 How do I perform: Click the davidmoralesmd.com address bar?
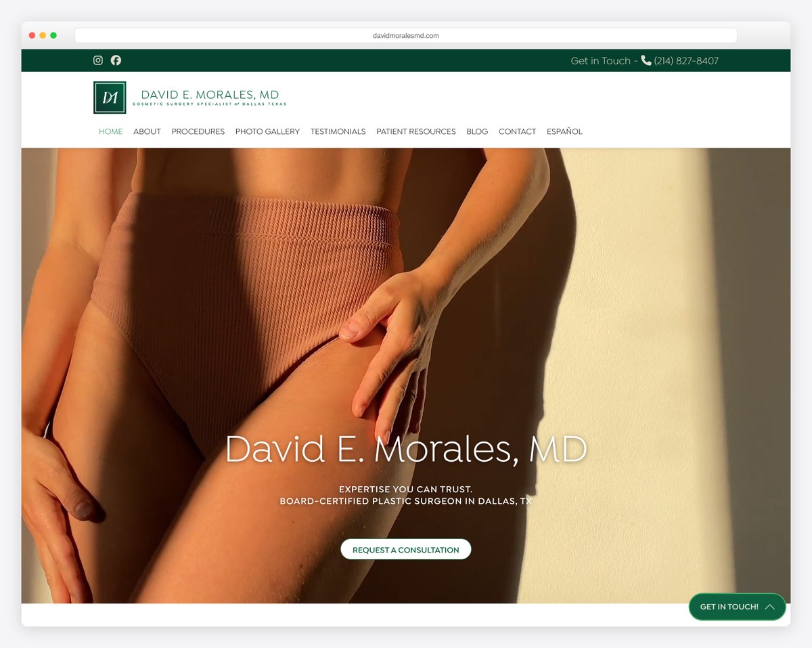405,35
